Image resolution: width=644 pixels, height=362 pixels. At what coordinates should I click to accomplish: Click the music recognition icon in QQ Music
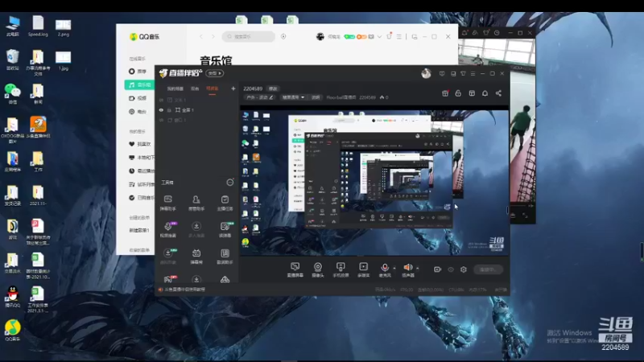[x=283, y=36]
